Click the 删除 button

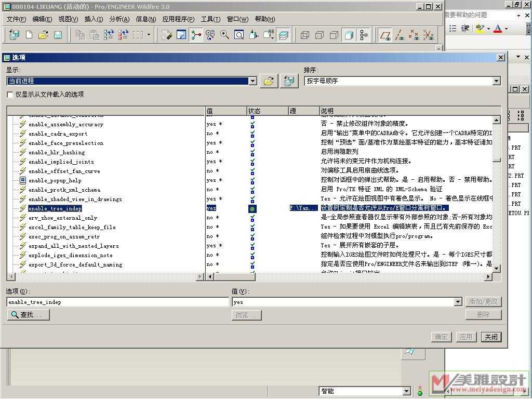[483, 315]
